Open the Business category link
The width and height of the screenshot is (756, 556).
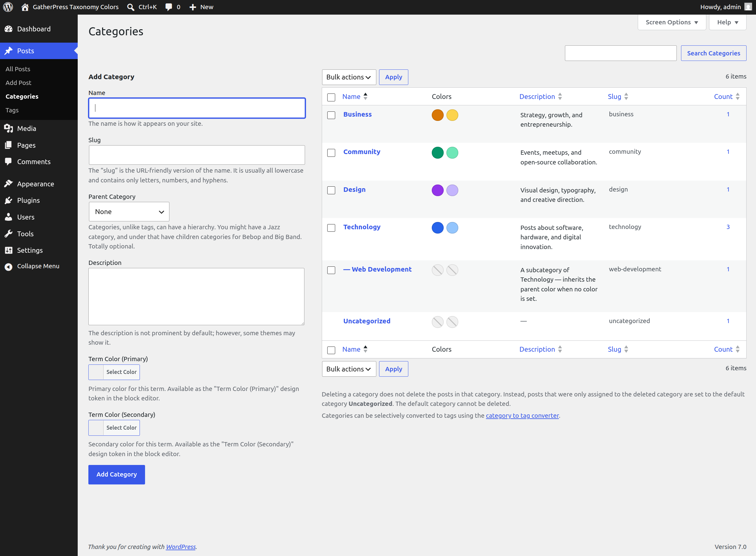tap(358, 114)
